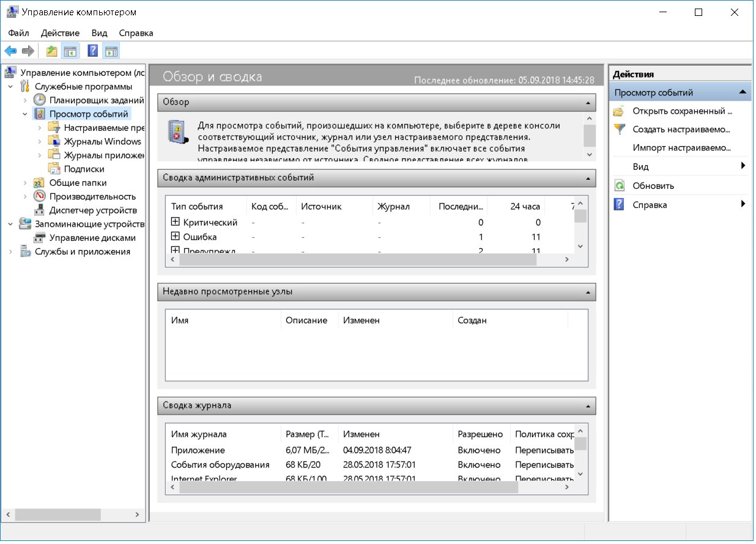The image size is (756, 544).
Task: Expand the Планировщик заданий node
Action: [25, 100]
